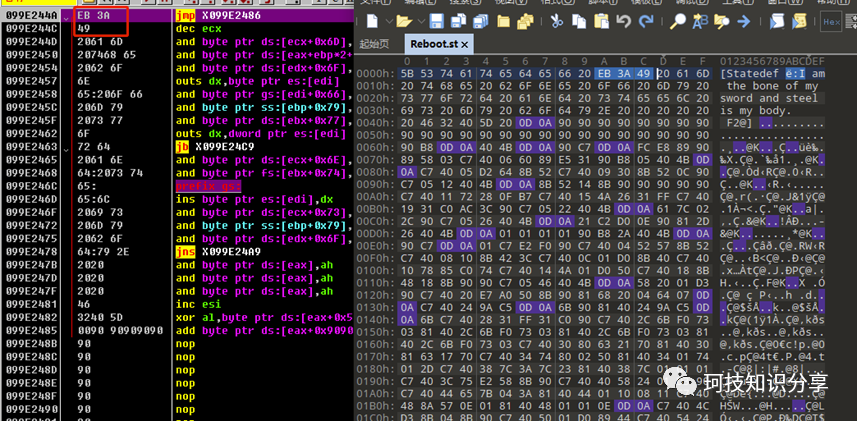Image resolution: width=857 pixels, height=421 pixels.
Task: Create a new file with toolbar icon
Action: (372, 21)
